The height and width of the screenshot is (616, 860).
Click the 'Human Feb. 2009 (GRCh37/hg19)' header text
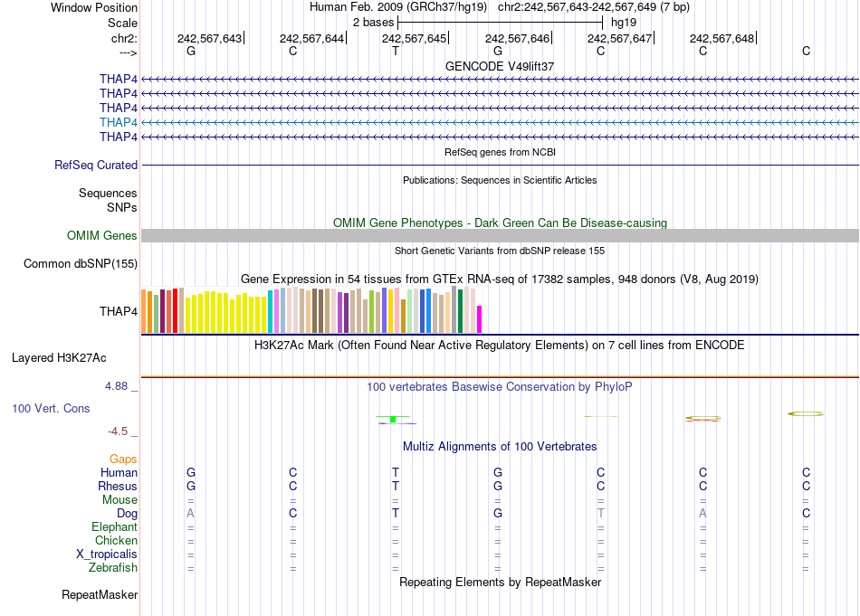pos(398,7)
